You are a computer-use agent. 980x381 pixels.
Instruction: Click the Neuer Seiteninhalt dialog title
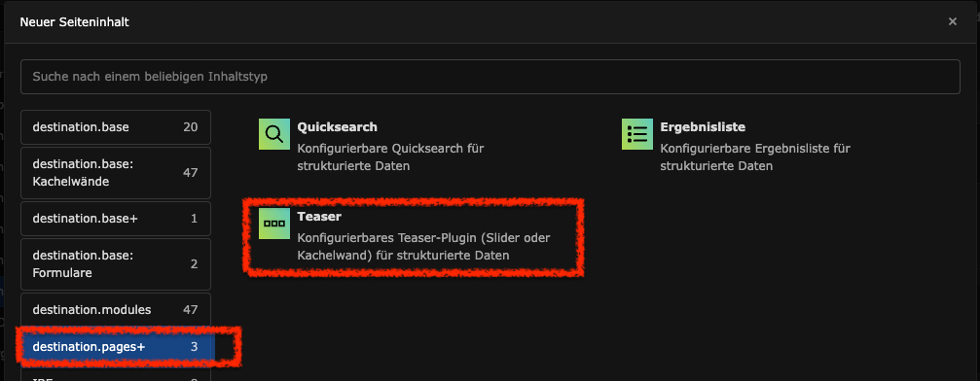[x=75, y=21]
